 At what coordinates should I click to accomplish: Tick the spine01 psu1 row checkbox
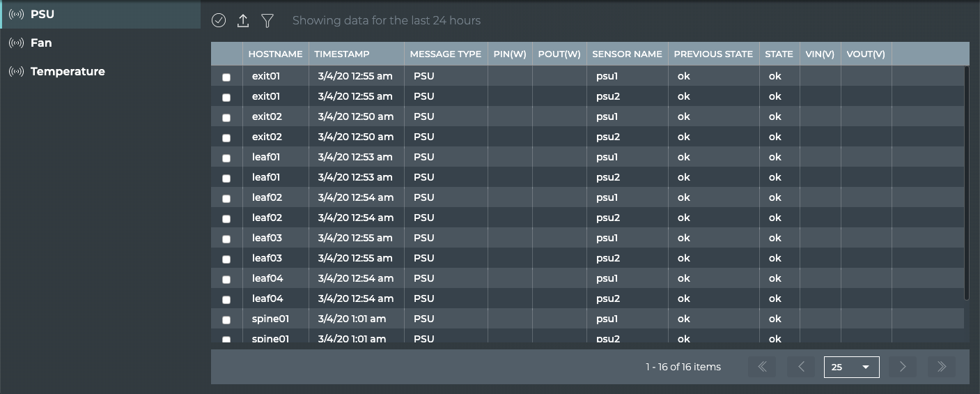(226, 320)
